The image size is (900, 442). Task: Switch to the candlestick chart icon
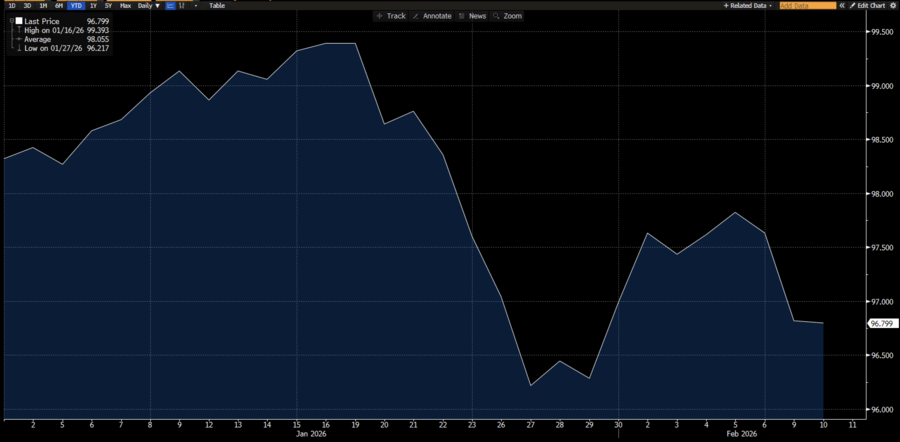pyautogui.click(x=182, y=5)
